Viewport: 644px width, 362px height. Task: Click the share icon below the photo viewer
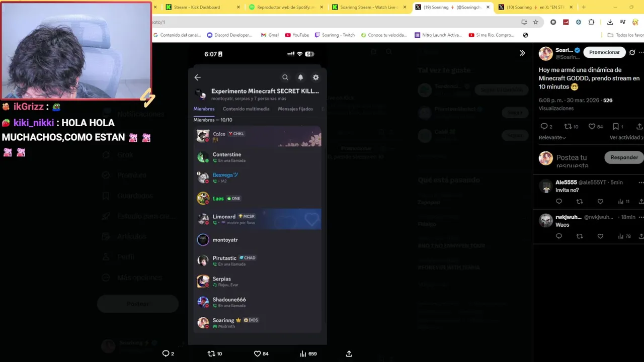click(349, 353)
